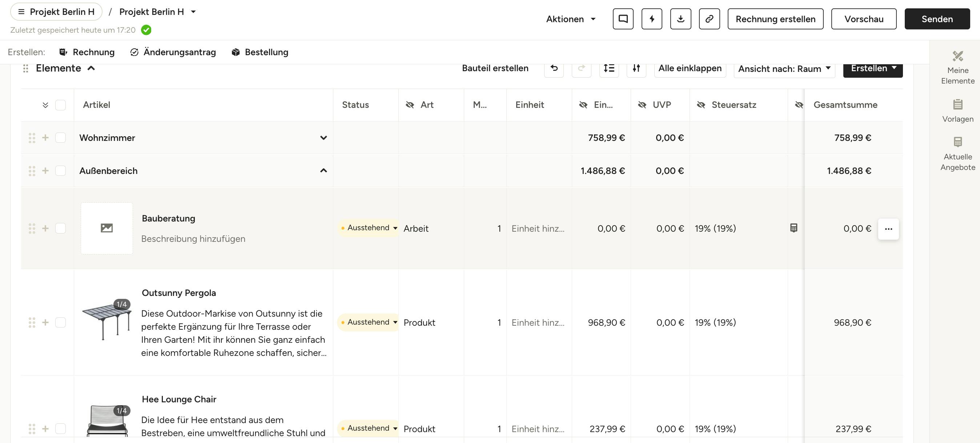Click Beschreibung hinzufügen under Bauberatung
This screenshot has width=980, height=443.
[x=193, y=239]
